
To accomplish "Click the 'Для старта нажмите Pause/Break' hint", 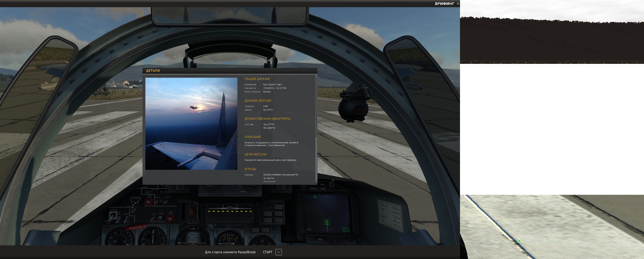I will click(x=230, y=252).
